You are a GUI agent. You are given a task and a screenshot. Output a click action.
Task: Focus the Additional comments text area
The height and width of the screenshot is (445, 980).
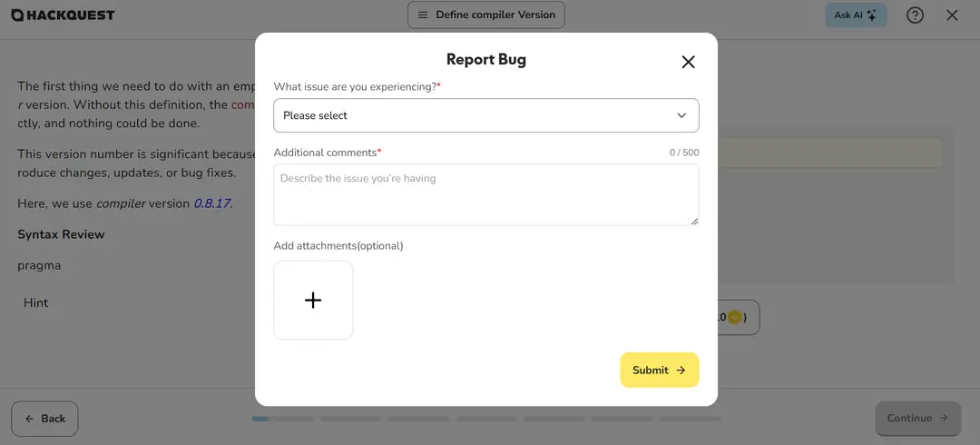[485, 195]
